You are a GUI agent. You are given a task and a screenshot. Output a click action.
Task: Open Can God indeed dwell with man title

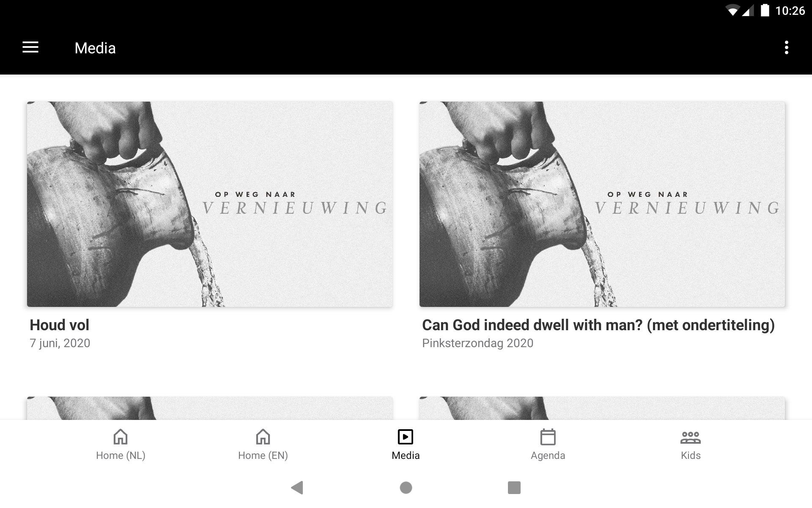pos(598,325)
